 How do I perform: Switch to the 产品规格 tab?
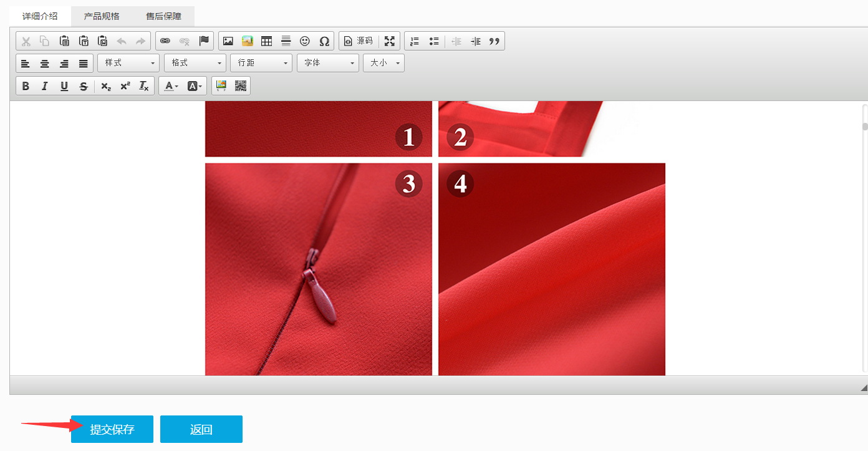pos(102,16)
